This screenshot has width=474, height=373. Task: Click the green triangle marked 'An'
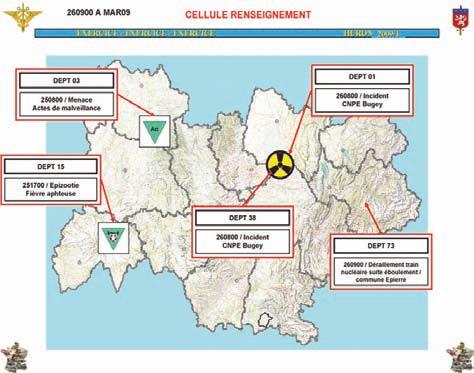point(155,132)
